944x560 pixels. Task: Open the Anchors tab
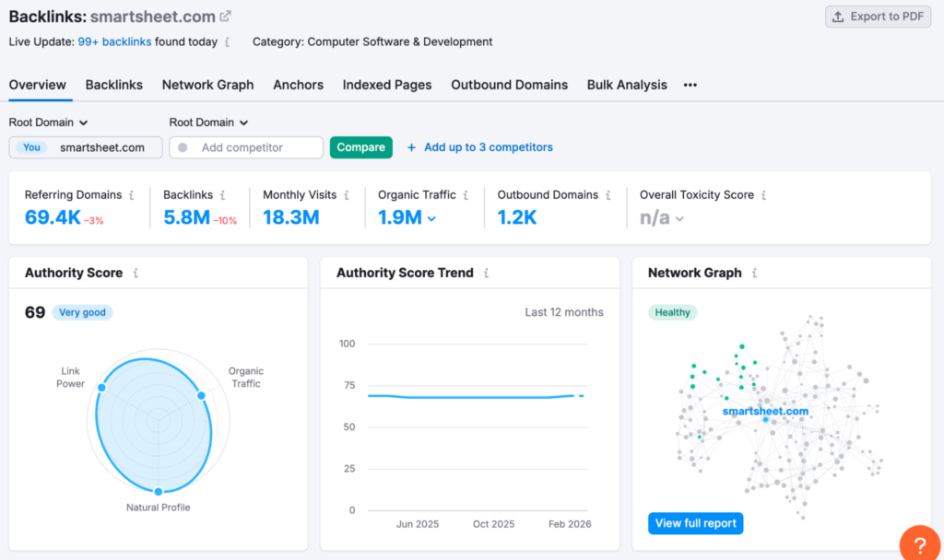tap(298, 85)
